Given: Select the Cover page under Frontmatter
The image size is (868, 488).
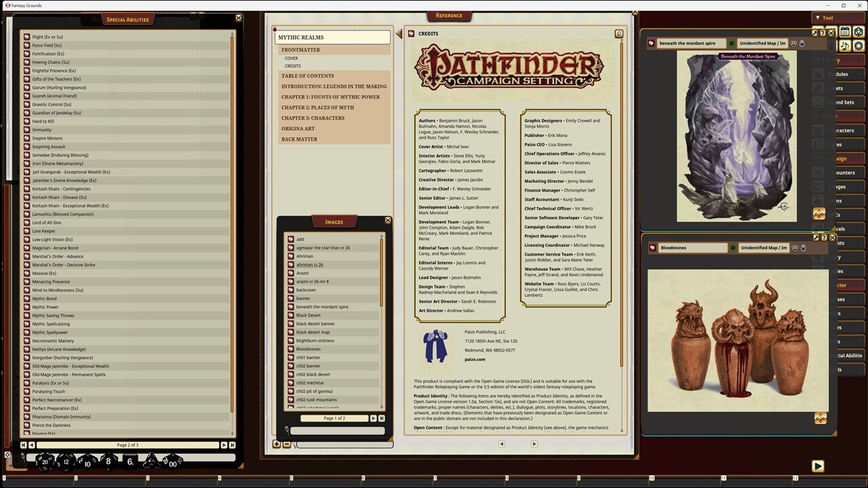Looking at the screenshot, I should (291, 58).
